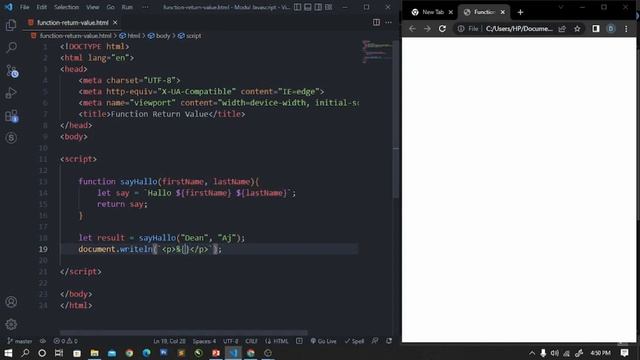Click Ln 19, Col 28 in status bar
Screen dimensions: 640x360
click(169, 341)
